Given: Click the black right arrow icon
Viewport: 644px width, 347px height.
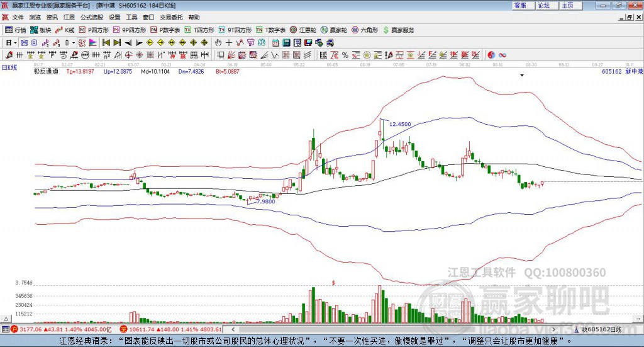Looking at the screenshot, I should [139, 43].
